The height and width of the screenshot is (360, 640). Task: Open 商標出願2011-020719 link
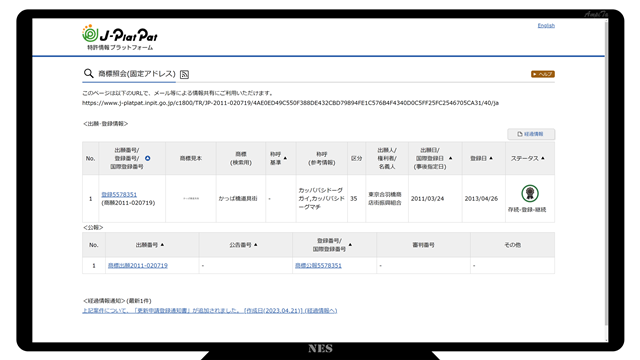coord(138,266)
